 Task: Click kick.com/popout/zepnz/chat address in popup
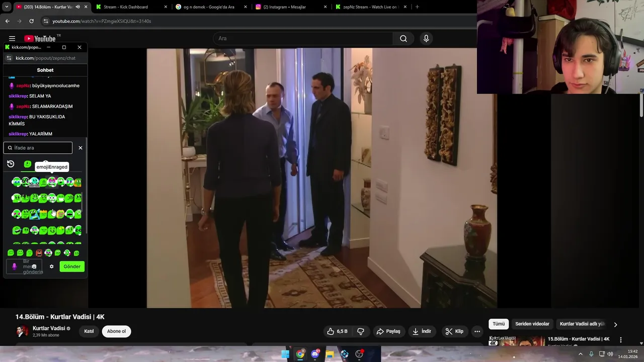tap(45, 58)
